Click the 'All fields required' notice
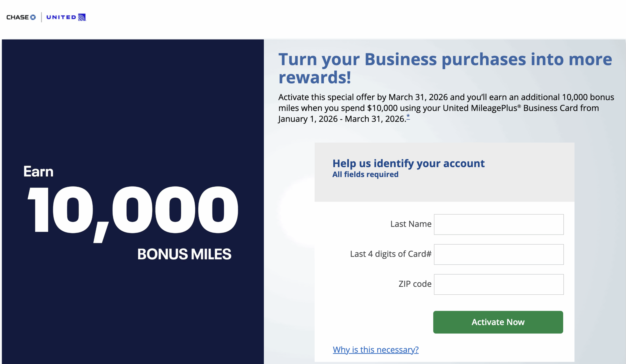This screenshot has width=626, height=364. click(365, 174)
